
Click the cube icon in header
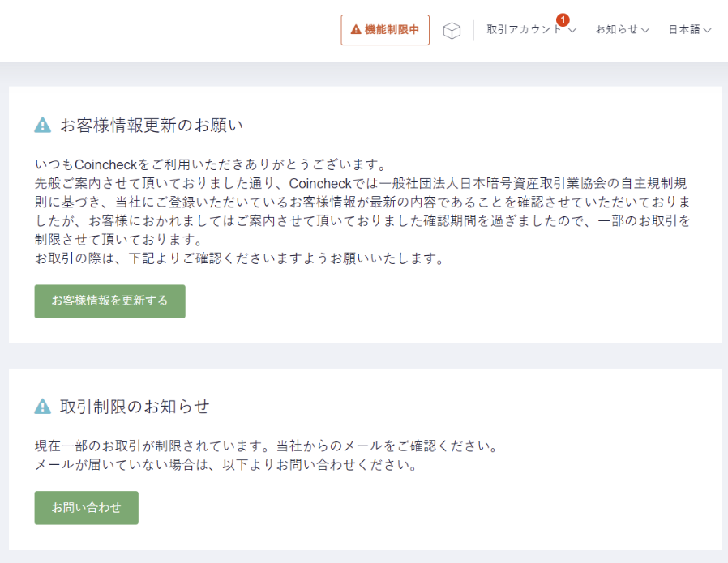tap(452, 31)
